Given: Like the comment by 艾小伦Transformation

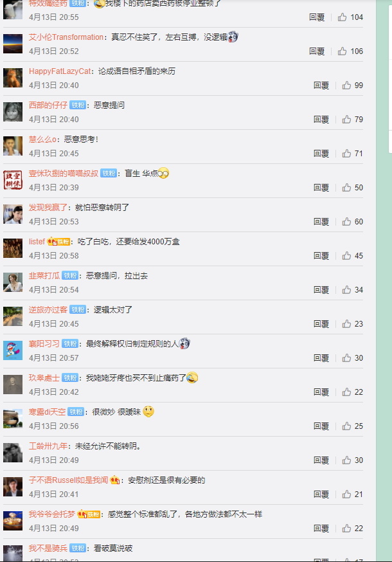Looking at the screenshot, I should 342,51.
